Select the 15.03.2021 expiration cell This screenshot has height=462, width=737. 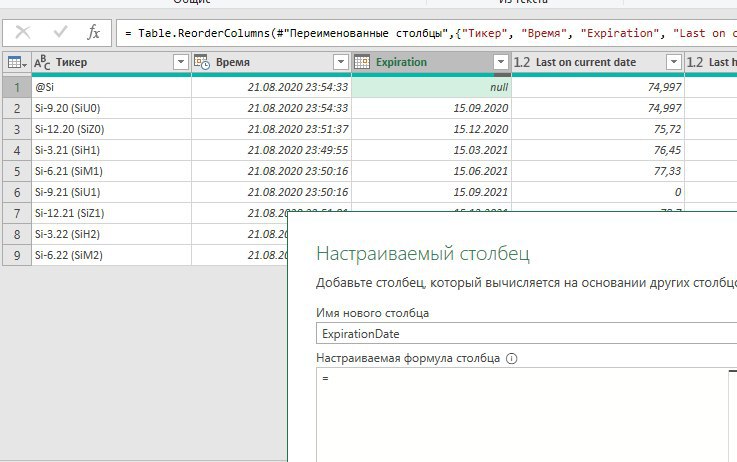click(431, 150)
